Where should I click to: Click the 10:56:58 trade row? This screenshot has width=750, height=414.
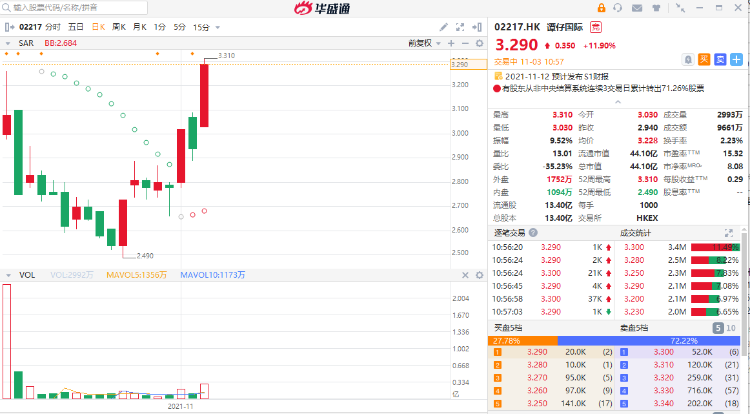(x=552, y=299)
